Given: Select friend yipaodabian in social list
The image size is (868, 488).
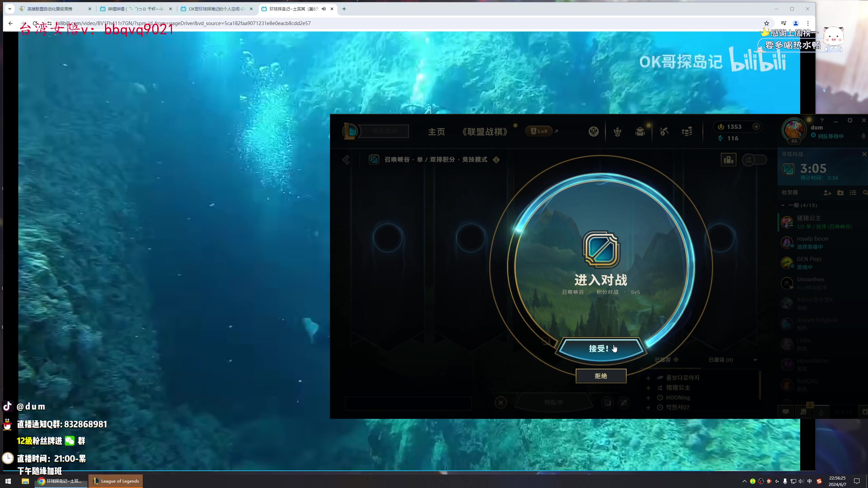Looking at the screenshot, I should pos(823,365).
